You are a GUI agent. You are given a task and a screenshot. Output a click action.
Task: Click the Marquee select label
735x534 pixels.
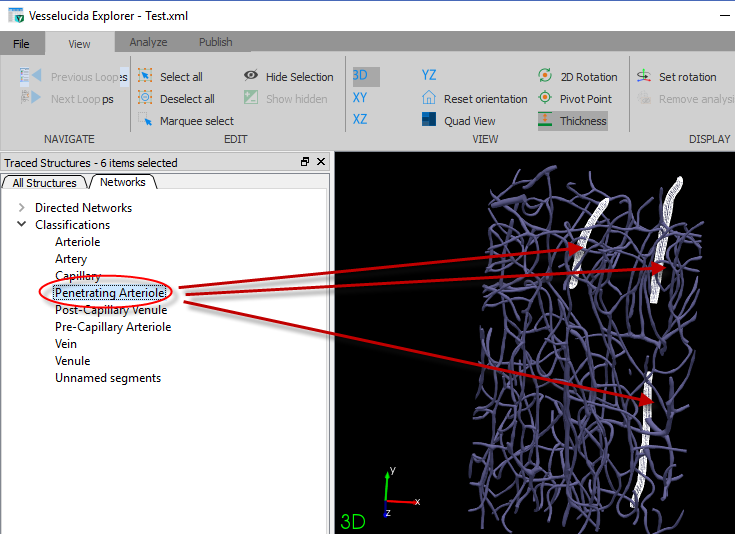coord(197,121)
